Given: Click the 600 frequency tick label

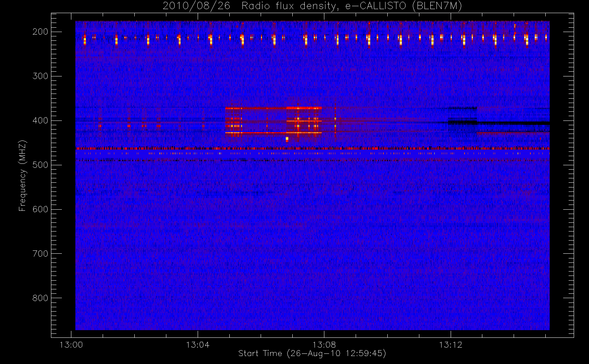Looking at the screenshot, I should [40, 209].
